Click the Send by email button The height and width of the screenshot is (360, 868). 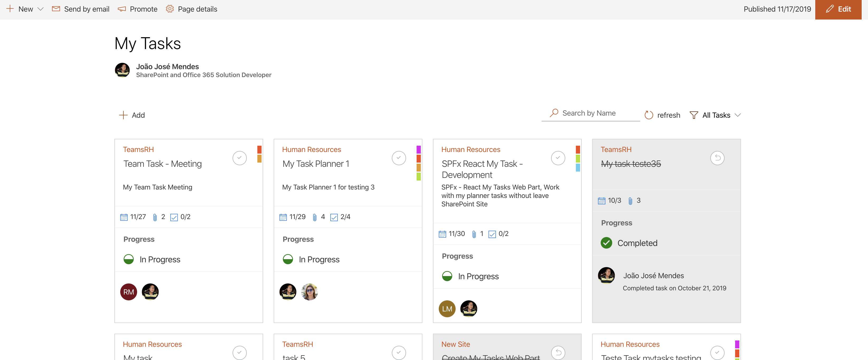coord(80,8)
